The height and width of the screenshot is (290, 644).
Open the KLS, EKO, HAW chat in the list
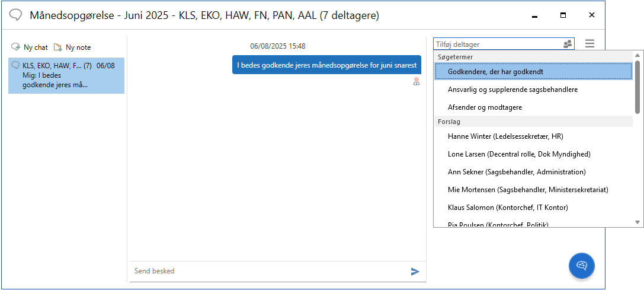point(66,76)
